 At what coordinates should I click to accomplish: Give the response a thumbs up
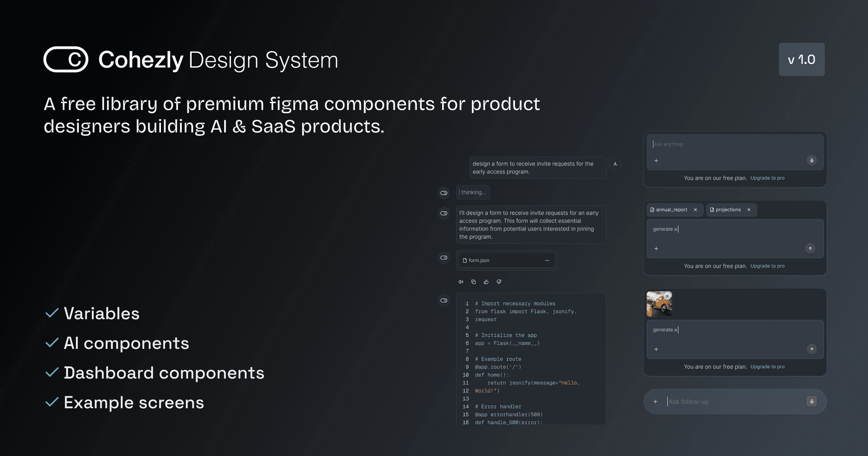point(486,282)
